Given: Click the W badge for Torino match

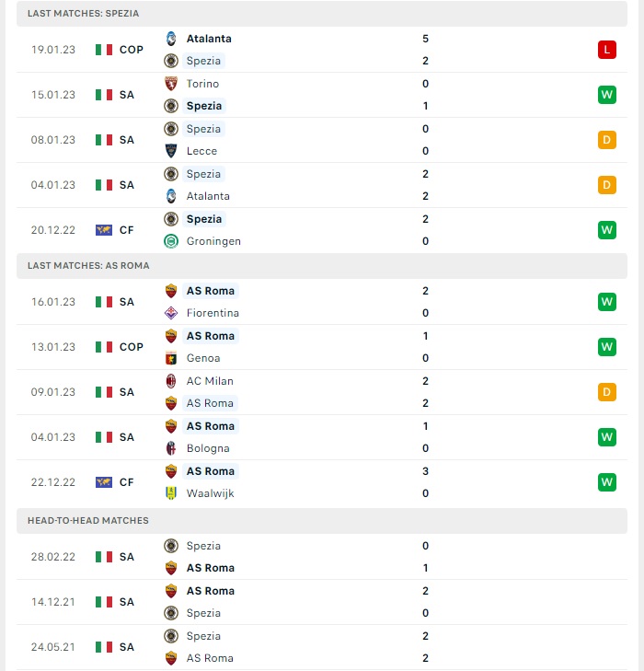Looking at the screenshot, I should 607,95.
